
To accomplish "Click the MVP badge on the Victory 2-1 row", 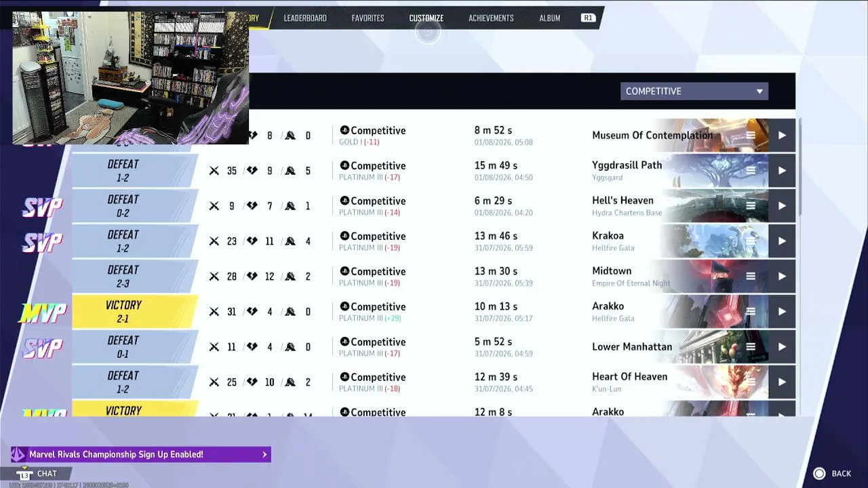I will coord(44,312).
